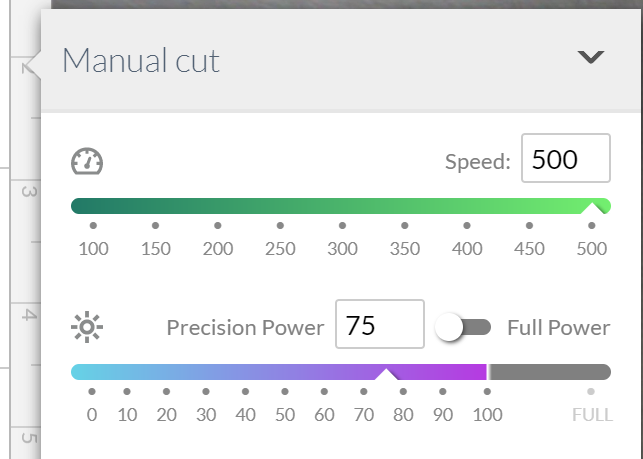The width and height of the screenshot is (643, 459).
Task: Toggle the Full Power switch
Action: pyautogui.click(x=464, y=327)
